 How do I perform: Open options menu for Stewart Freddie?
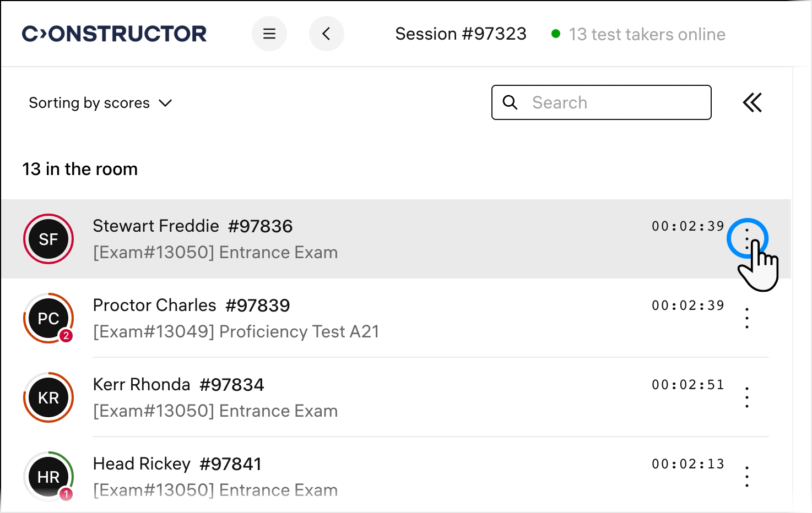point(747,239)
